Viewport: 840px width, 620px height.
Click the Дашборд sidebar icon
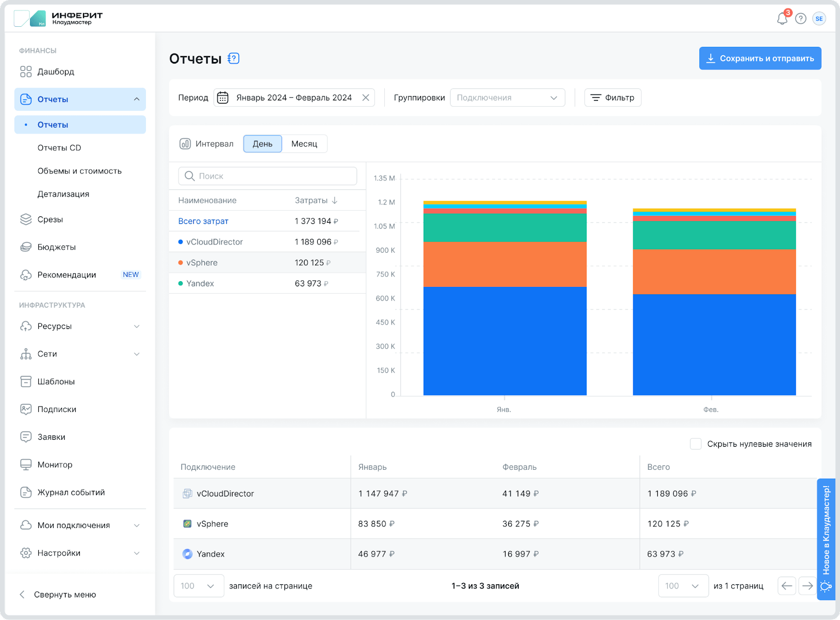point(26,71)
